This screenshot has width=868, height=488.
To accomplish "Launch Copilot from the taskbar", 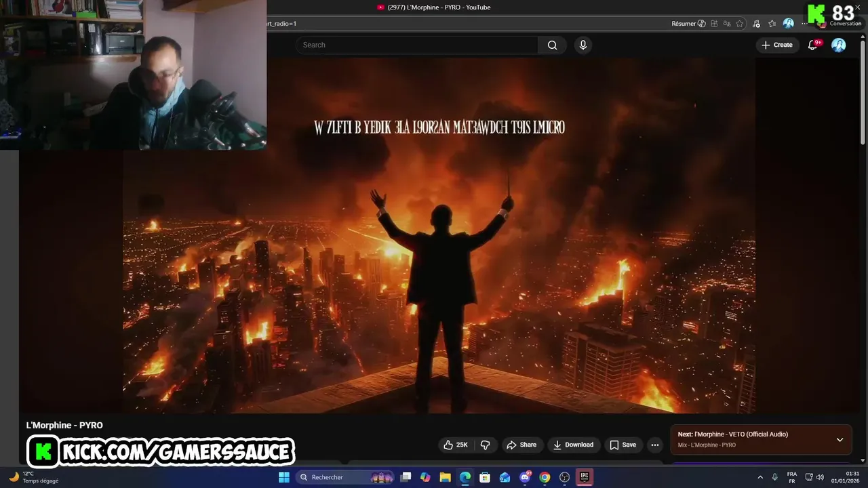I will [x=425, y=477].
